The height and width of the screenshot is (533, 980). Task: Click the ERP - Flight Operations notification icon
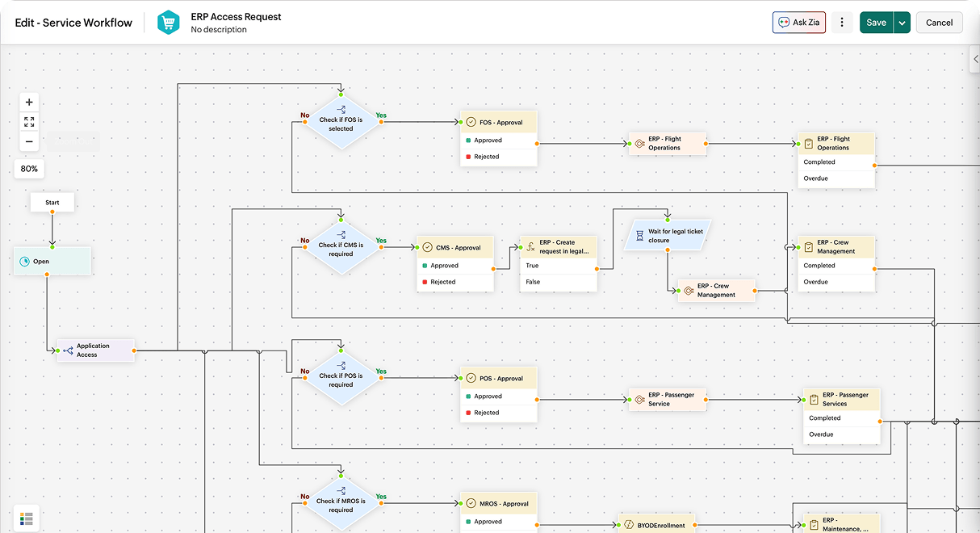(639, 144)
